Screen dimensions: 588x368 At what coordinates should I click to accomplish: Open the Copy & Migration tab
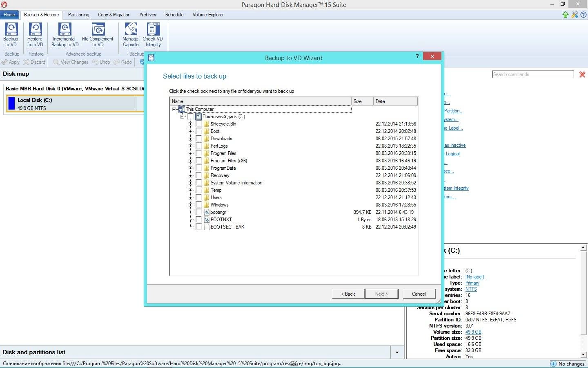pyautogui.click(x=114, y=15)
